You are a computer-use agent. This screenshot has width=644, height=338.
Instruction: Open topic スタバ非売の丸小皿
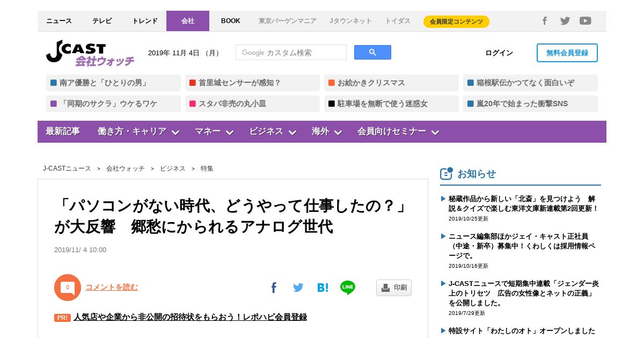[252, 104]
